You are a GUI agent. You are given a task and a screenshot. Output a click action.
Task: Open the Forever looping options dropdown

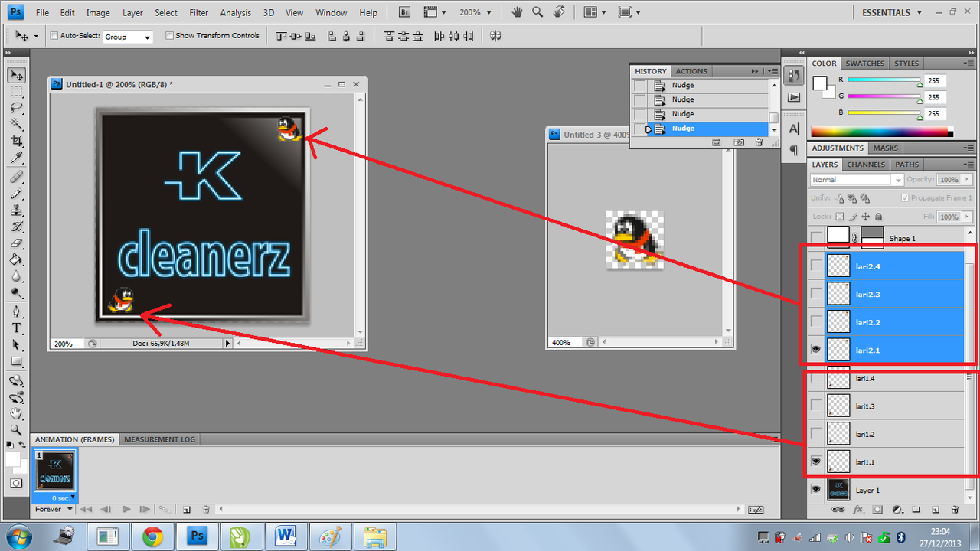[x=54, y=509]
